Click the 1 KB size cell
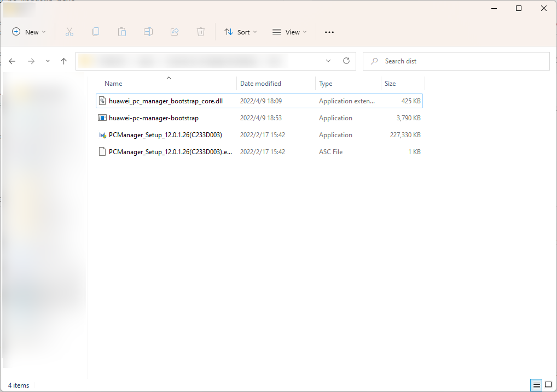 click(414, 152)
